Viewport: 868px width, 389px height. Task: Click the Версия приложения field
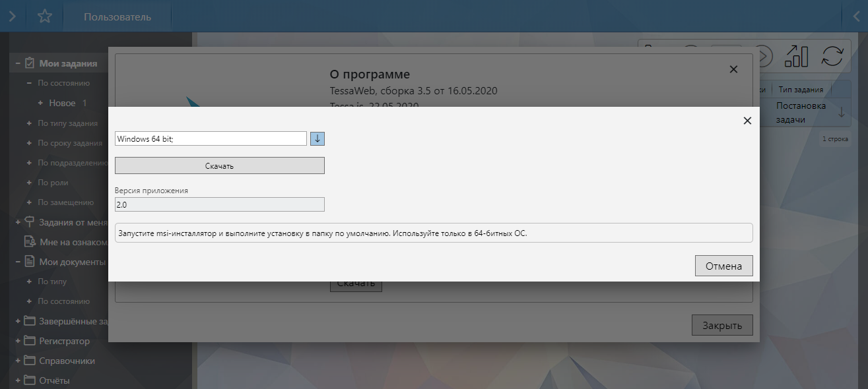(219, 205)
